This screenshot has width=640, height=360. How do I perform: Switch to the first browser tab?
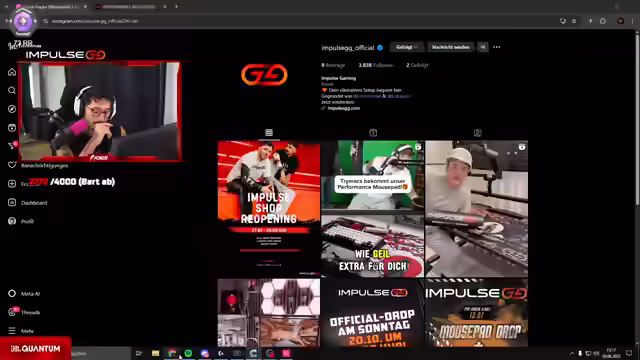pos(50,7)
